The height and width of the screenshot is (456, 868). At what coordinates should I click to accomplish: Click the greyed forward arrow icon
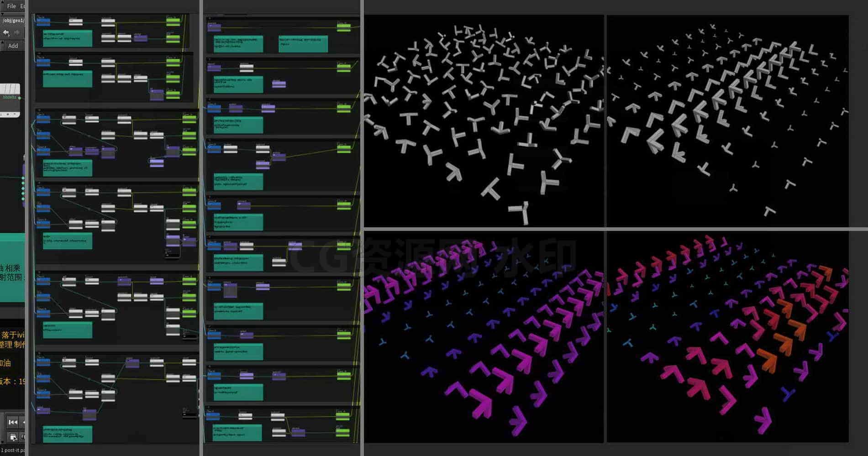[17, 32]
